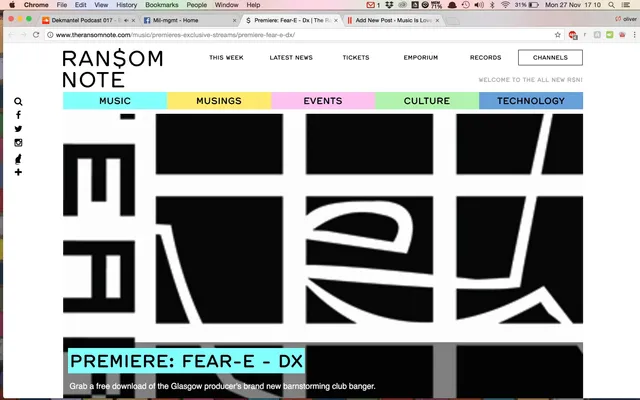Open Notification Center icon

click(x=626, y=5)
